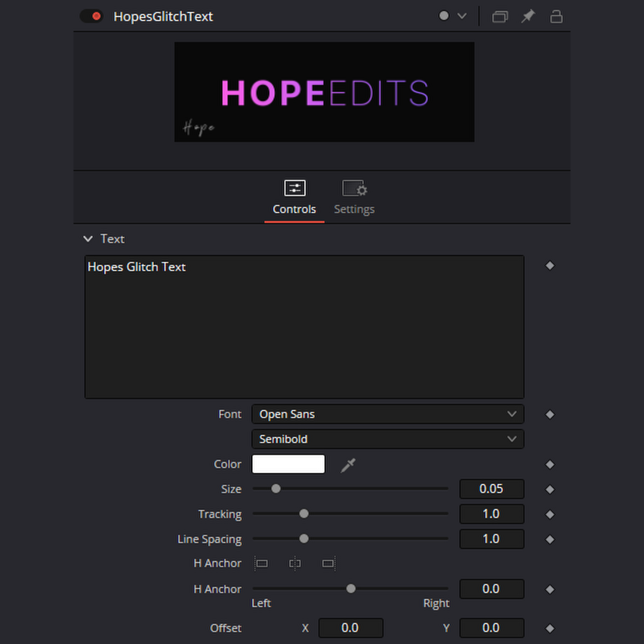Toggle the HopesGlitchText enable switch
The width and height of the screenshot is (644, 644).
(x=91, y=17)
